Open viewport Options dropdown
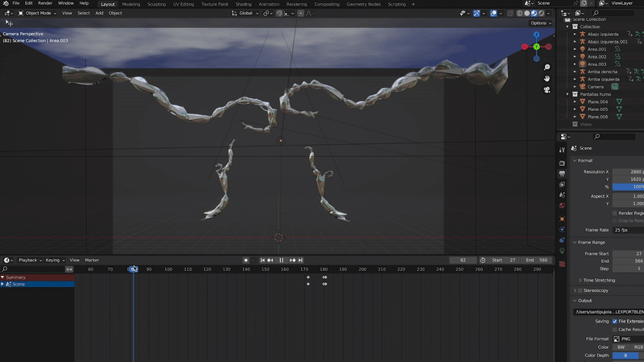 (541, 23)
